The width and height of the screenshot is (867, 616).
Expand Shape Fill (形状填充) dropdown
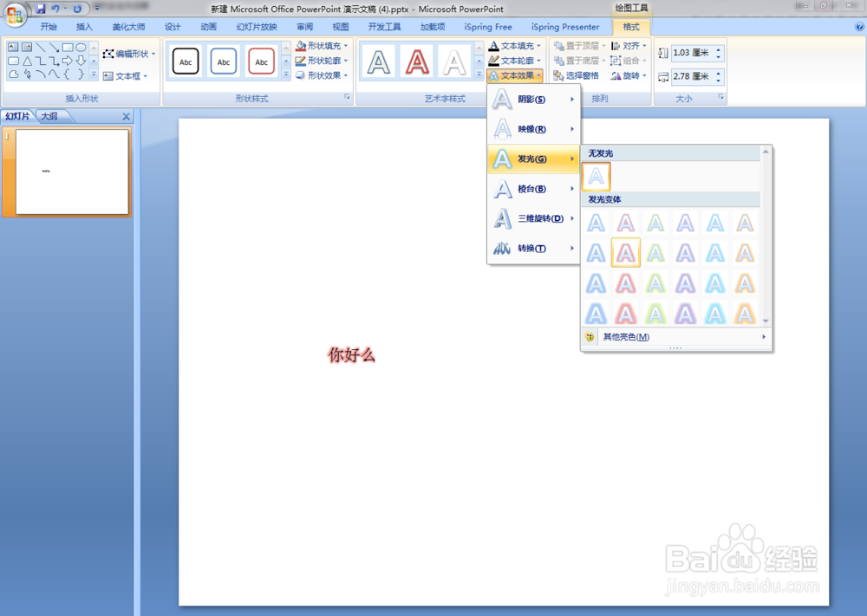point(322,45)
